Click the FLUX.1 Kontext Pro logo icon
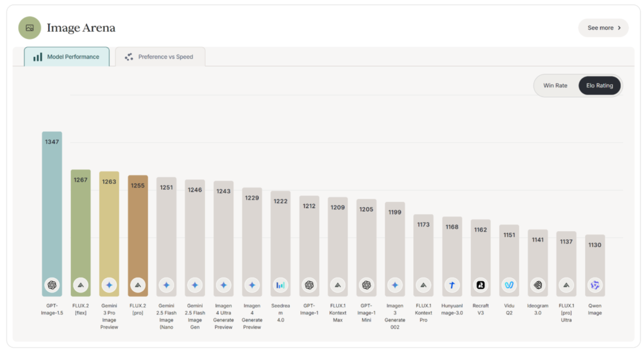 (423, 285)
